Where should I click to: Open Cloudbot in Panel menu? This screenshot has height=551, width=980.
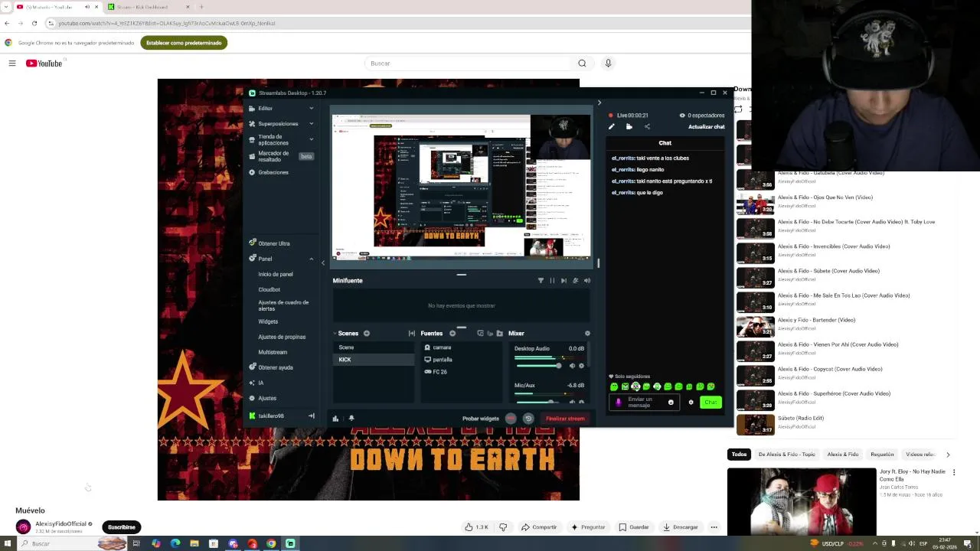[x=269, y=289]
